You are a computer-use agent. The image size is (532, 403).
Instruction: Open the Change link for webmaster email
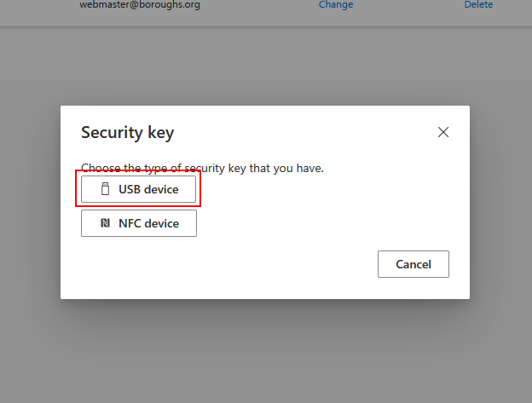tap(337, 5)
